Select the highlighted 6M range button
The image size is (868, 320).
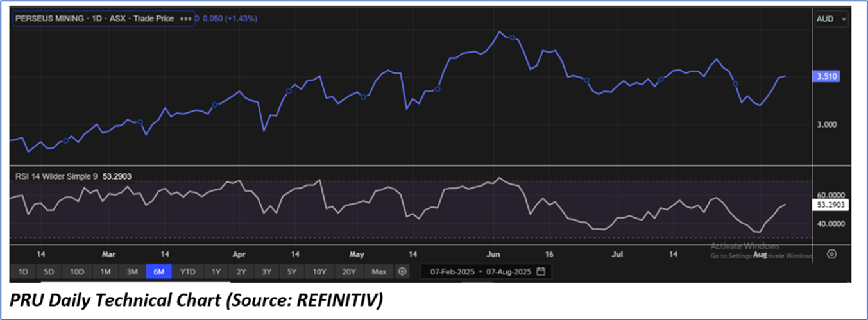[159, 272]
